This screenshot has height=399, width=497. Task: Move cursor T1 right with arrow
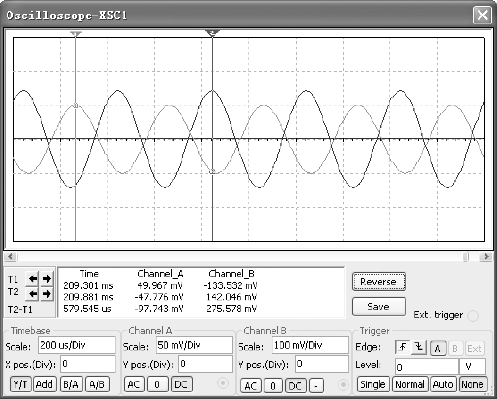(x=47, y=279)
